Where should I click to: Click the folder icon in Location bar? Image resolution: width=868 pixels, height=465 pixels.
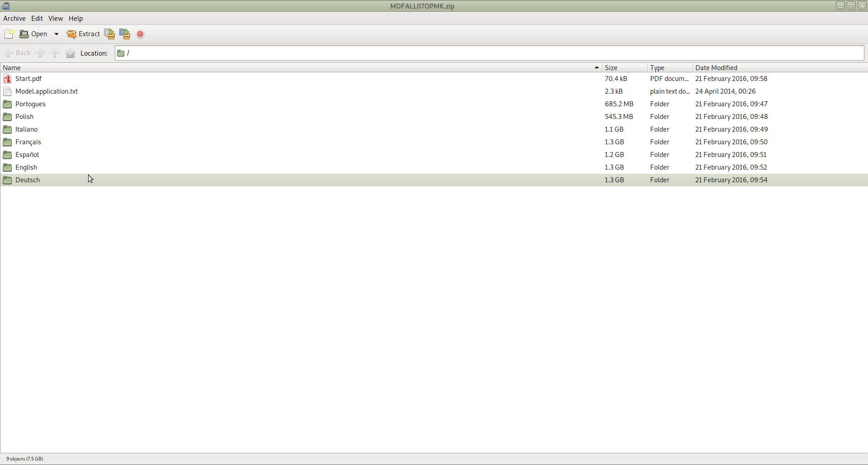coord(121,53)
